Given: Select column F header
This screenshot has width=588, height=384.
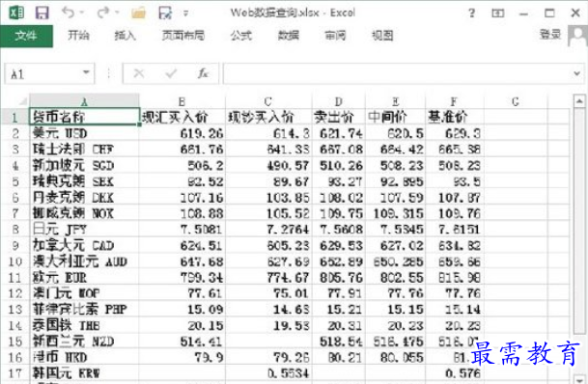Looking at the screenshot, I should (x=454, y=101).
